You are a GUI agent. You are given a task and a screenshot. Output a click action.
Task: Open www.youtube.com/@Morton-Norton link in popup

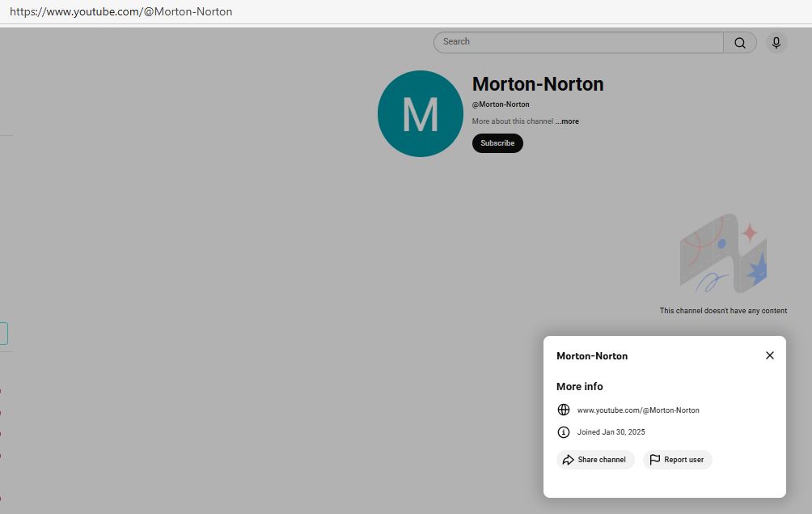pos(637,410)
